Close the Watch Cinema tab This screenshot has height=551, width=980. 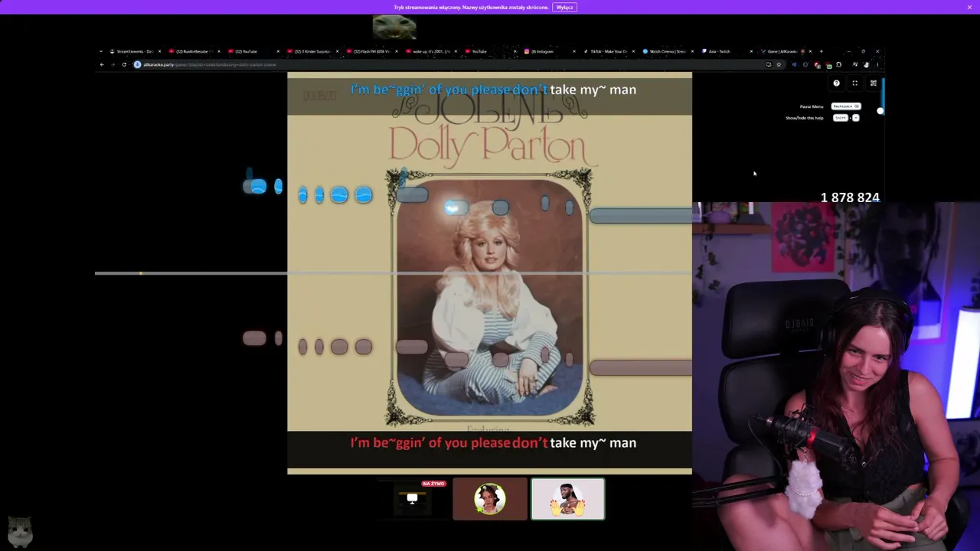[x=692, y=51]
